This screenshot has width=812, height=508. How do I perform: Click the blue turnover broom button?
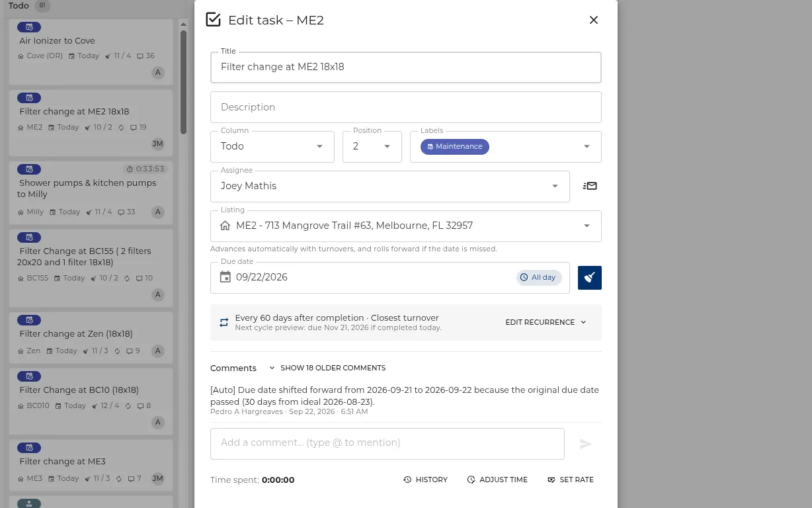590,278
